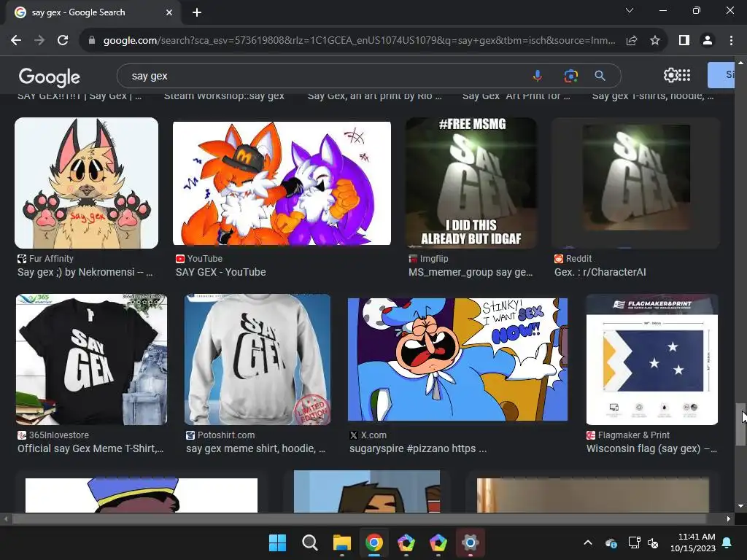Click the 'Imgflip' source label

pyautogui.click(x=434, y=259)
